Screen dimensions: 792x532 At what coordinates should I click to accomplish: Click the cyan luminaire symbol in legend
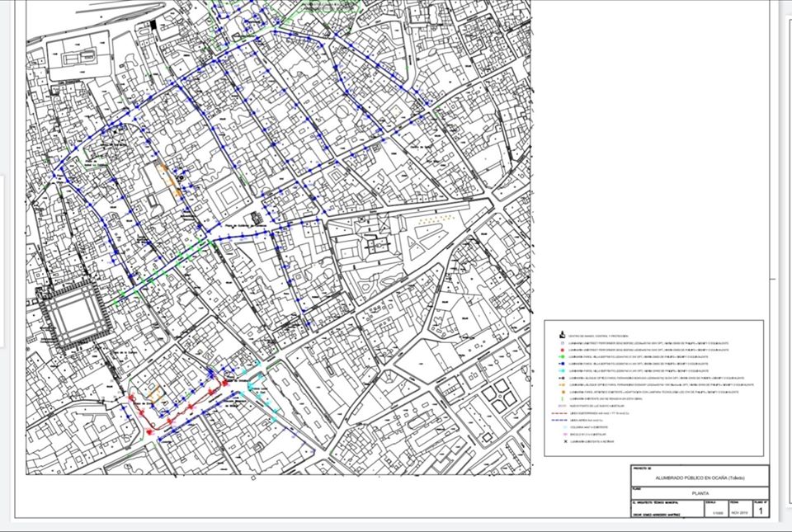[563, 370]
